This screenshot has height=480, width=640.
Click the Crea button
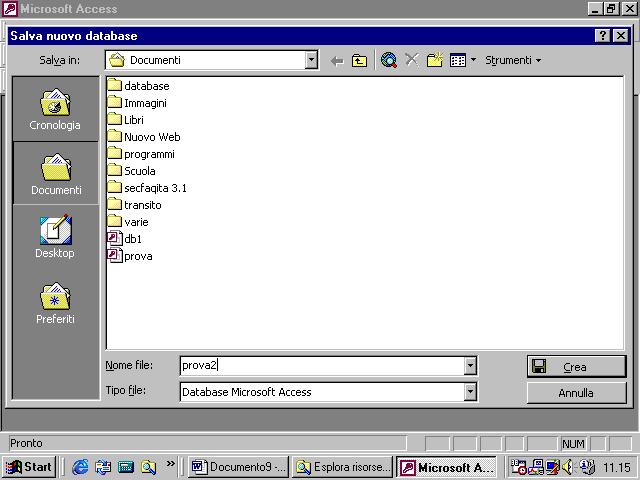(x=576, y=367)
